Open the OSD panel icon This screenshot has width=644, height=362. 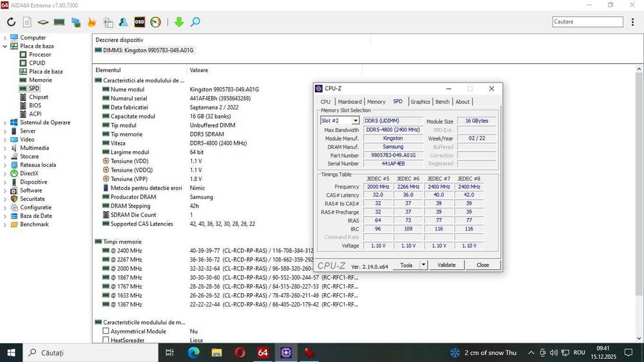(140, 22)
